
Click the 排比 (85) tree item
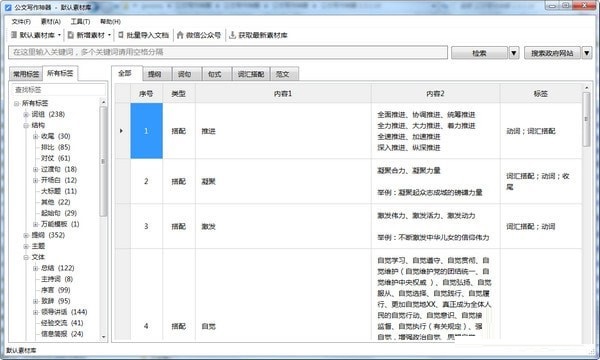(55, 147)
